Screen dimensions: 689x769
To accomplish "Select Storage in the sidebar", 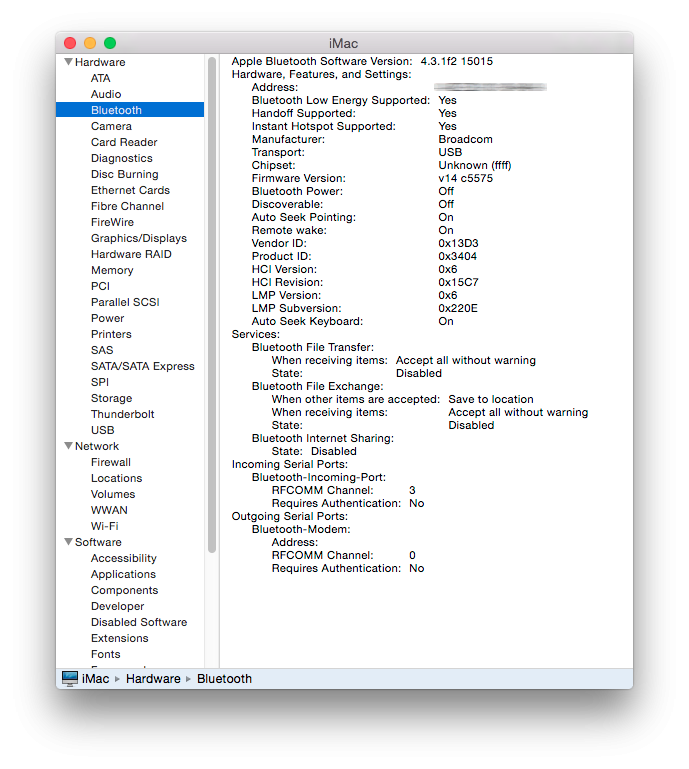I will point(111,398).
